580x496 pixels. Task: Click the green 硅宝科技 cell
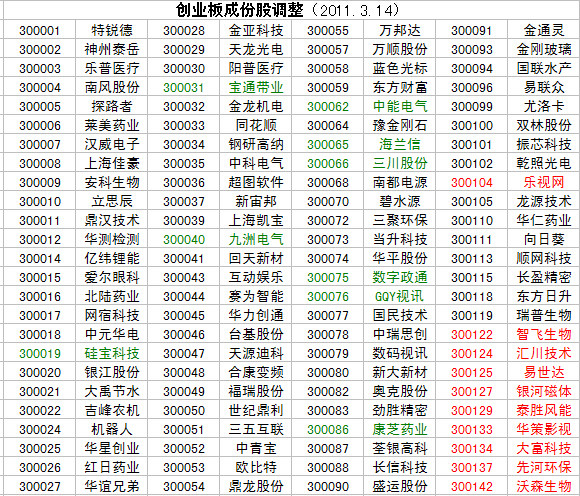(112, 354)
